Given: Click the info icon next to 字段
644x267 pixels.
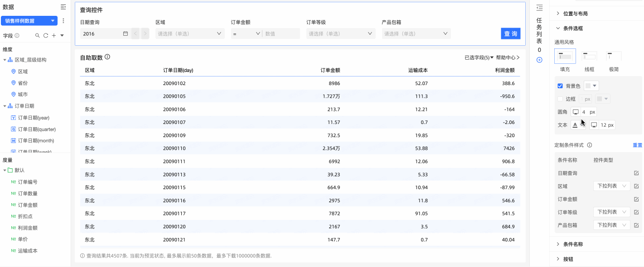Looking at the screenshot, I should tap(17, 35).
